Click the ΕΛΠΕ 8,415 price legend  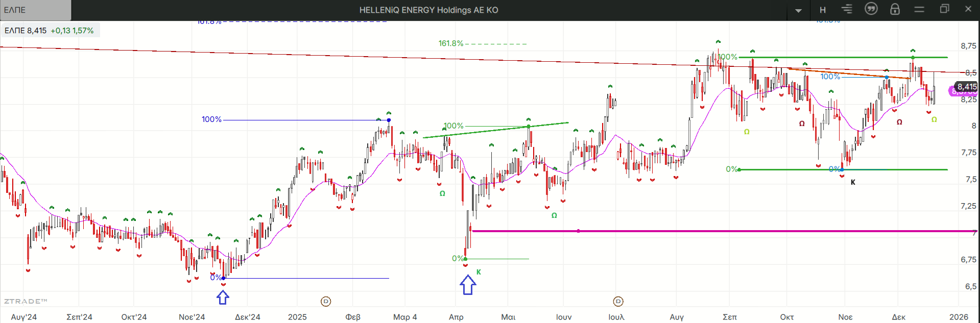[x=50, y=31]
